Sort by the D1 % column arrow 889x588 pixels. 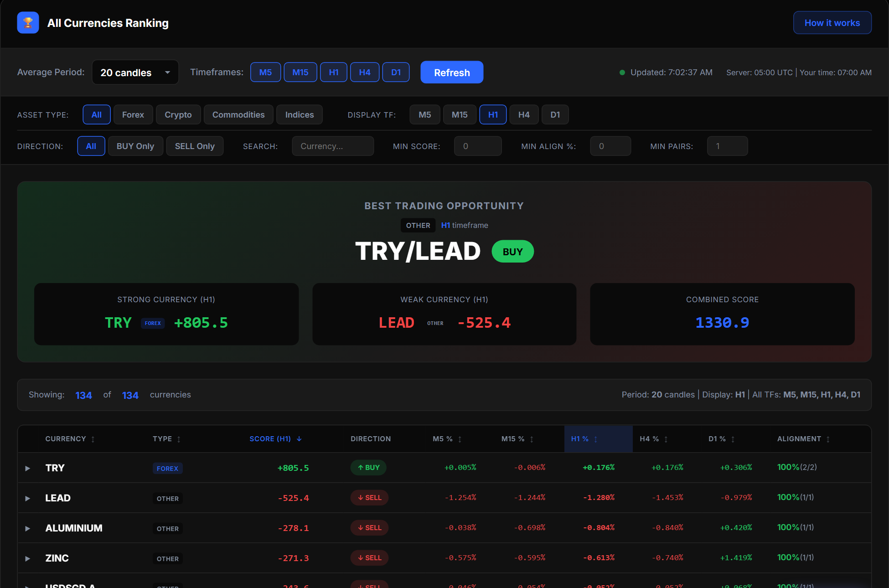(x=733, y=439)
